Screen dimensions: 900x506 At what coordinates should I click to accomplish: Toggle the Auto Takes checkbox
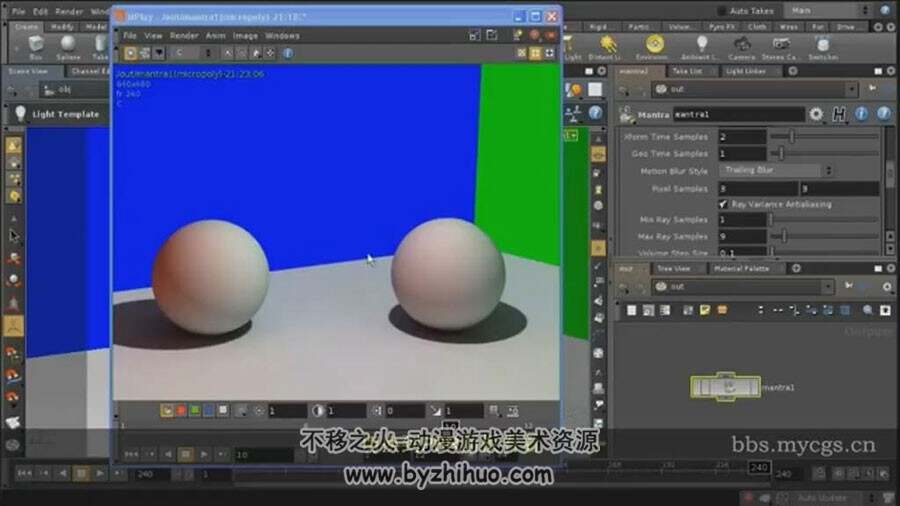click(721, 11)
